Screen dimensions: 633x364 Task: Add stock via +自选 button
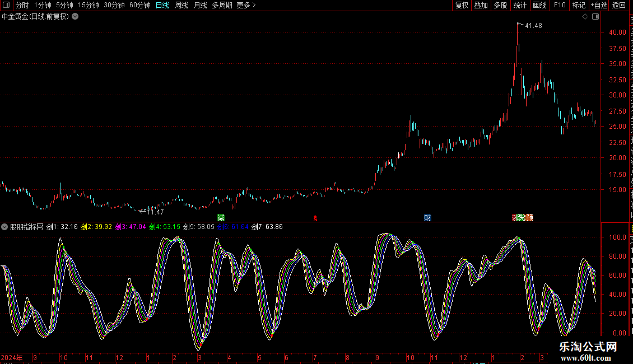tap(599, 5)
